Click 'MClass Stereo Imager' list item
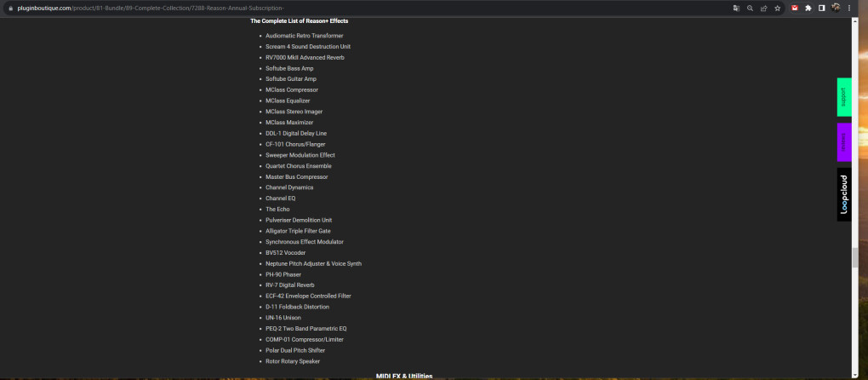The image size is (868, 380). 294,112
